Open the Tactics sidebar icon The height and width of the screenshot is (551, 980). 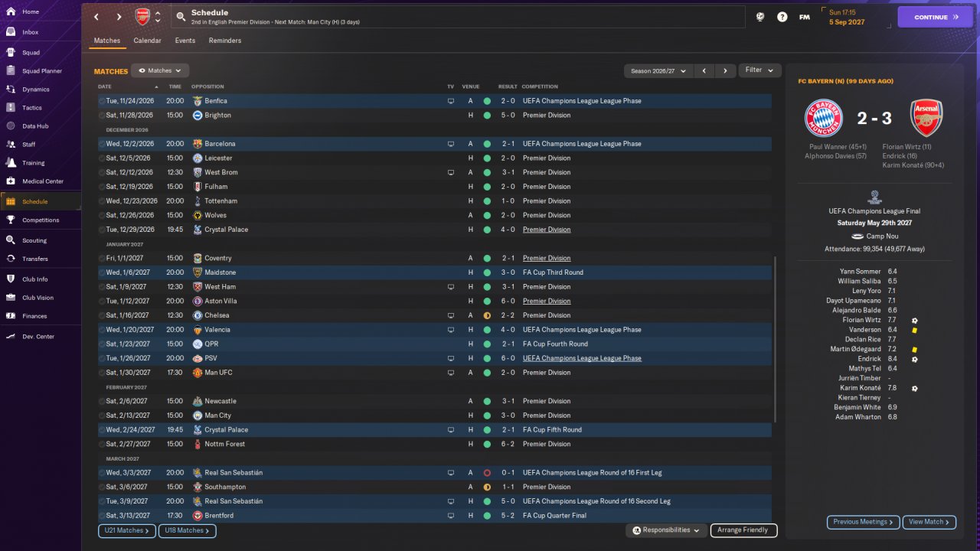coord(11,108)
